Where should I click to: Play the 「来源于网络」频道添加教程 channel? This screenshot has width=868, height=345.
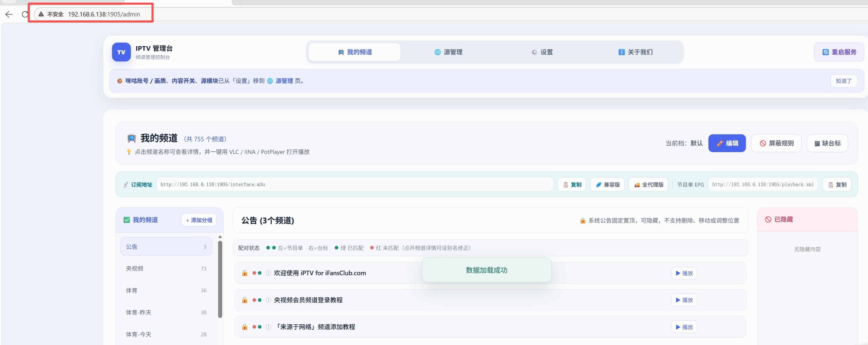pyautogui.click(x=684, y=327)
